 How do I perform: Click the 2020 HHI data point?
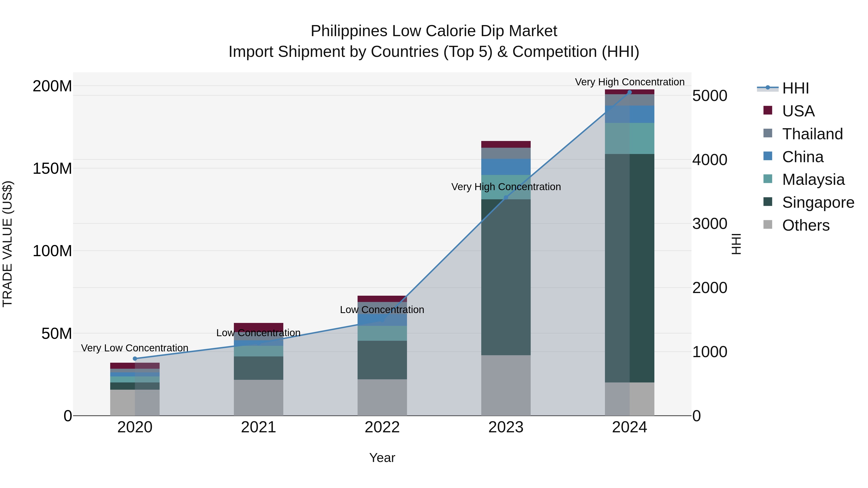tap(135, 359)
